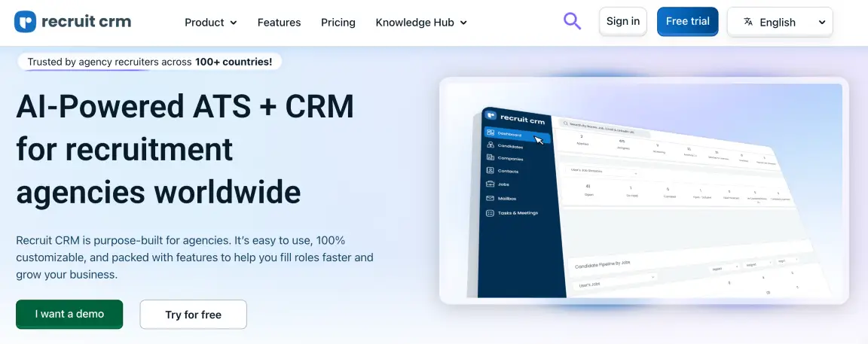Screen dimensions: 868x344
Task: Click the translate icon beside English
Action: (x=748, y=22)
